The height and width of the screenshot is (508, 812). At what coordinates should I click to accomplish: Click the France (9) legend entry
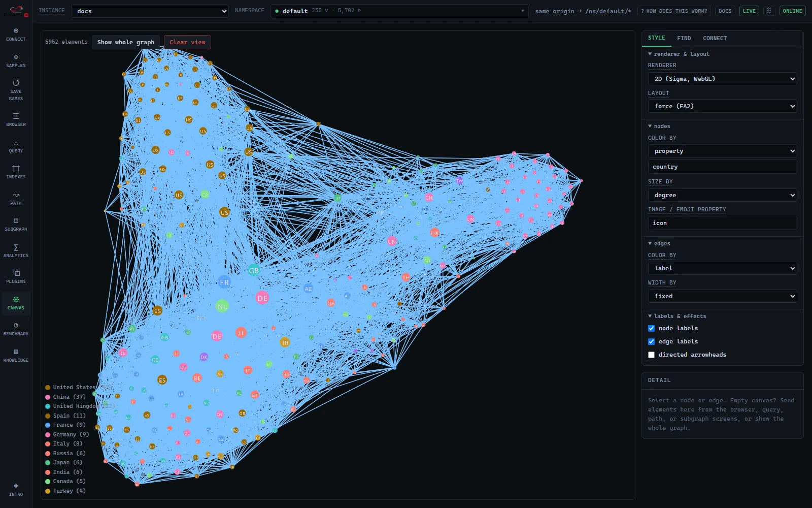[65, 425]
